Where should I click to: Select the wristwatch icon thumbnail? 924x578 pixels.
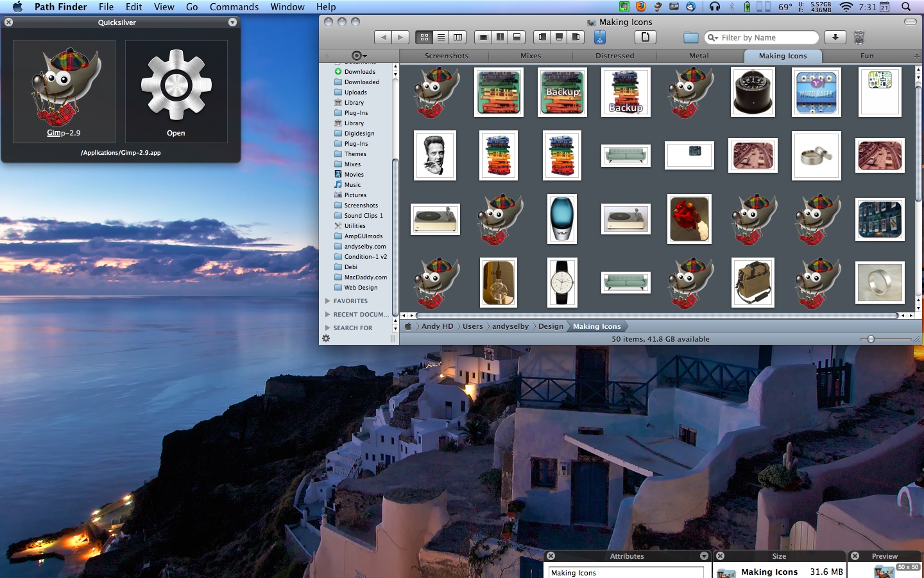(562, 283)
